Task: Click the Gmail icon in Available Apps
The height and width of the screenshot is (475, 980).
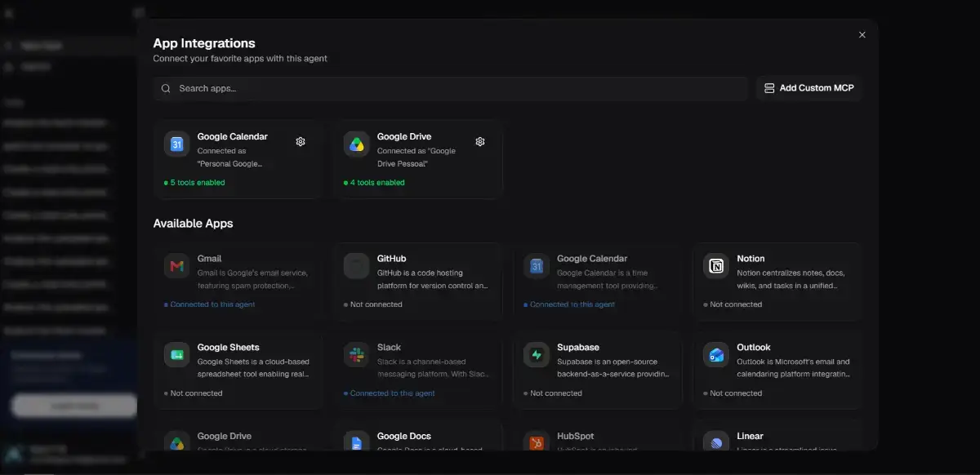Action: (x=177, y=266)
